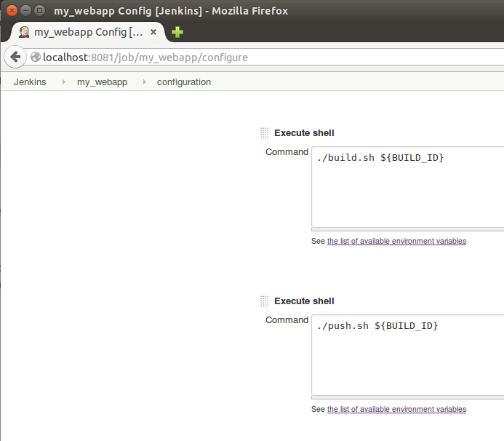Click the first Execute shell heading

pos(304,133)
